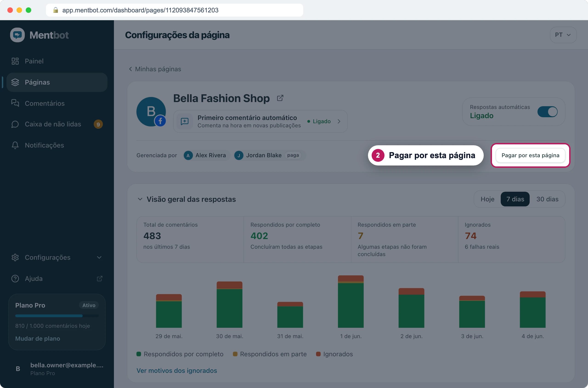Click the 1 de jun. chart bar
The image size is (588, 388).
click(351, 301)
